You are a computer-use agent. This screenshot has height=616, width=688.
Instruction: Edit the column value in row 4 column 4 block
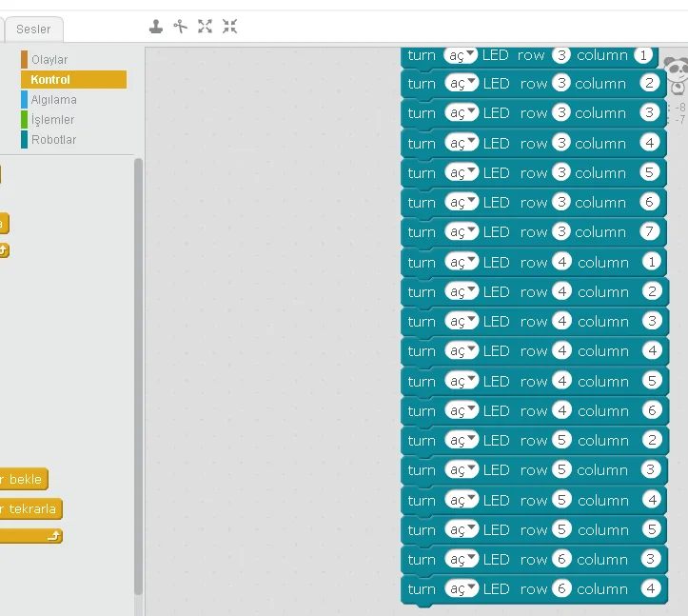652,350
